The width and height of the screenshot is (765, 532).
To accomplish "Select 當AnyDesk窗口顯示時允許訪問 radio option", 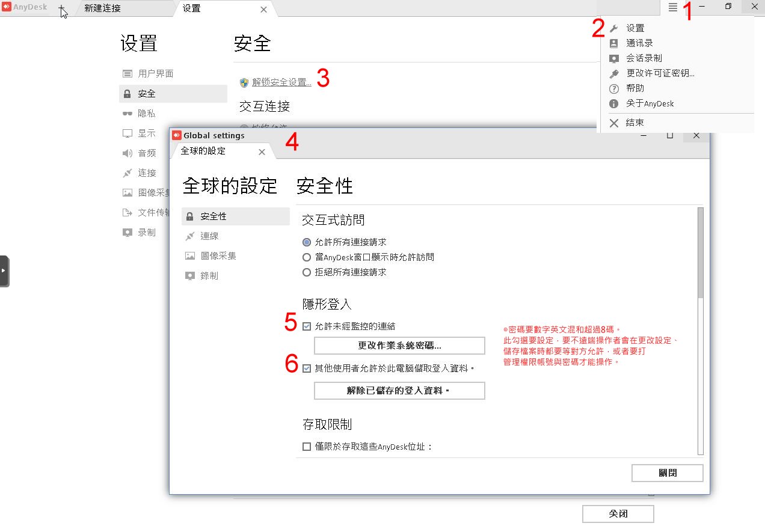I will (307, 257).
